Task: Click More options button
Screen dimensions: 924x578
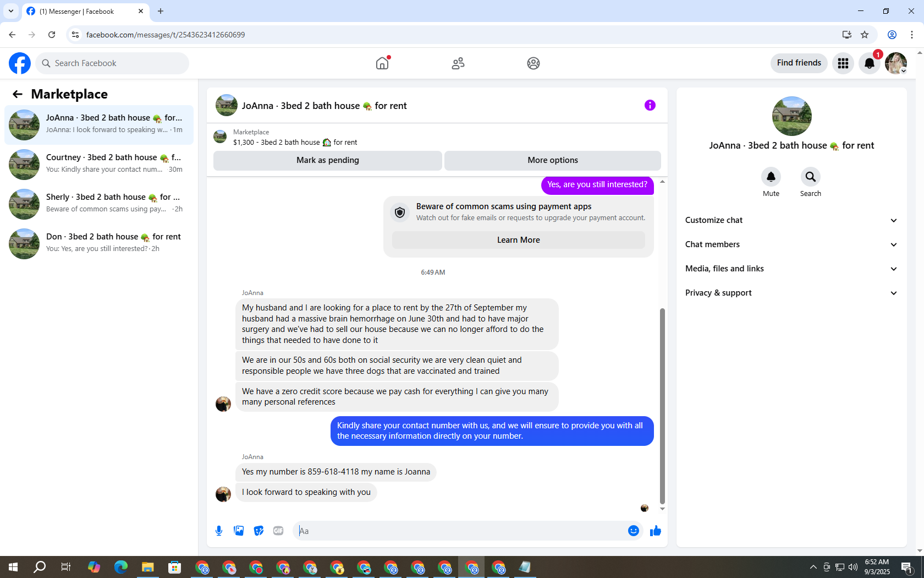Action: 553,160
